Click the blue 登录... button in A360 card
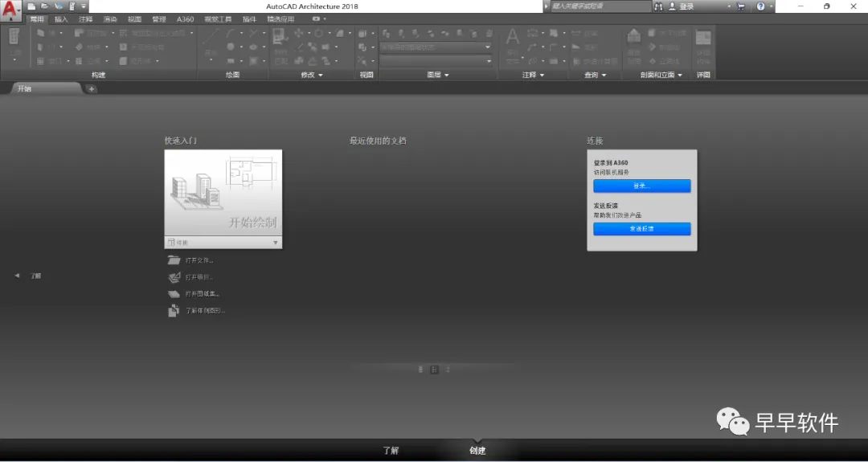 pos(641,186)
